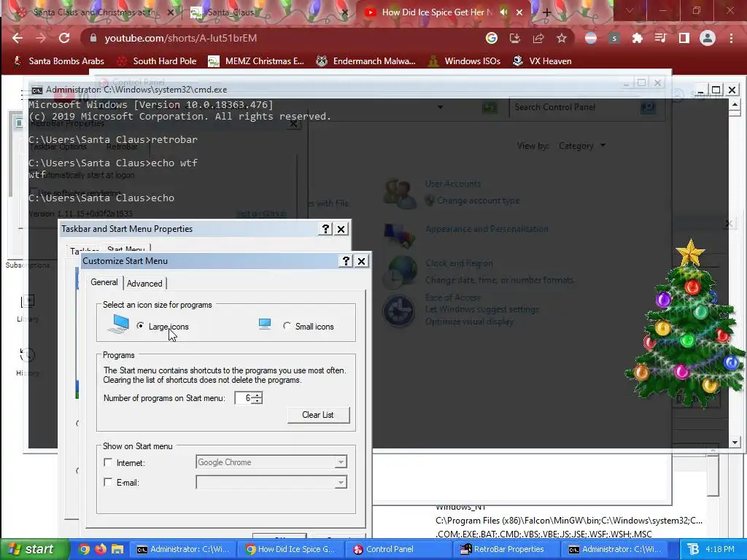Open Google Chrome internet dropdown

pyautogui.click(x=341, y=462)
